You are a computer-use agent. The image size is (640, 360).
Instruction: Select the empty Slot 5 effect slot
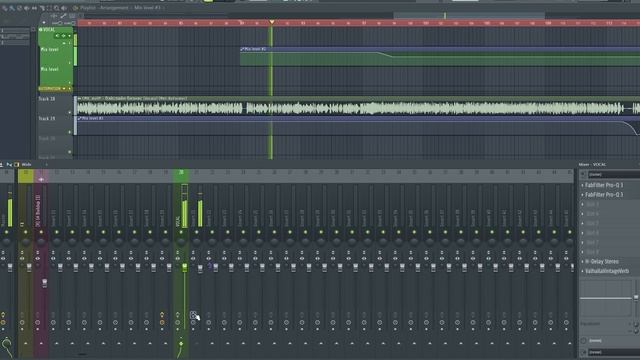click(611, 224)
